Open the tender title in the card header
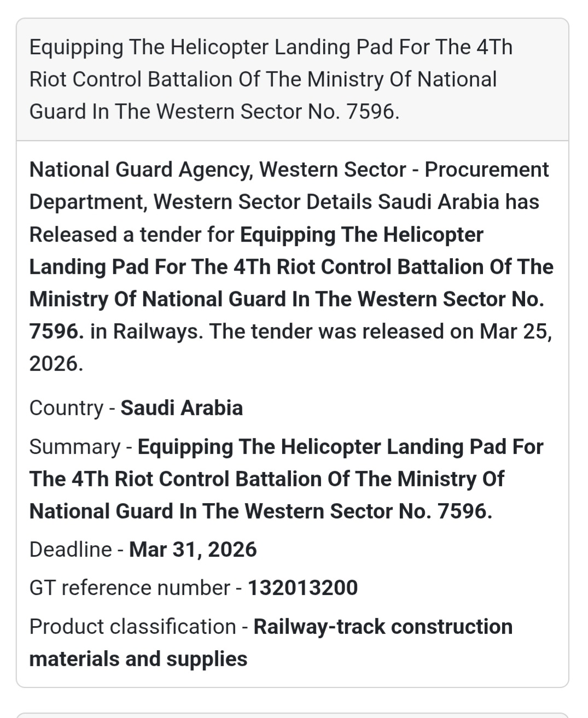 pyautogui.click(x=271, y=79)
